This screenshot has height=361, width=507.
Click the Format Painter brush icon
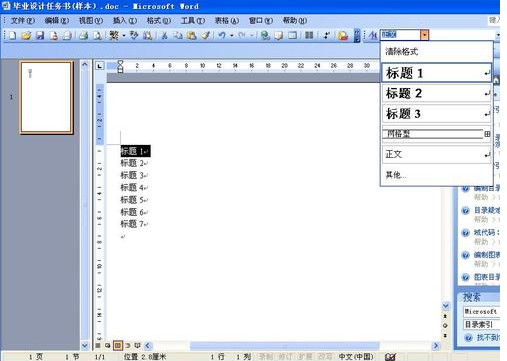pos(206,35)
